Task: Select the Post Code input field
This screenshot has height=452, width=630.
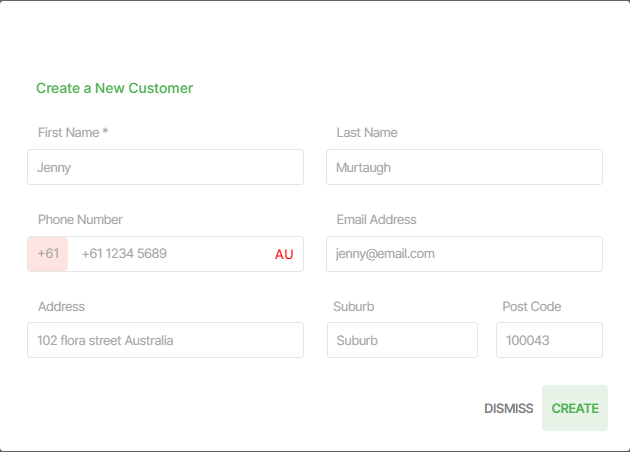Action: [549, 340]
